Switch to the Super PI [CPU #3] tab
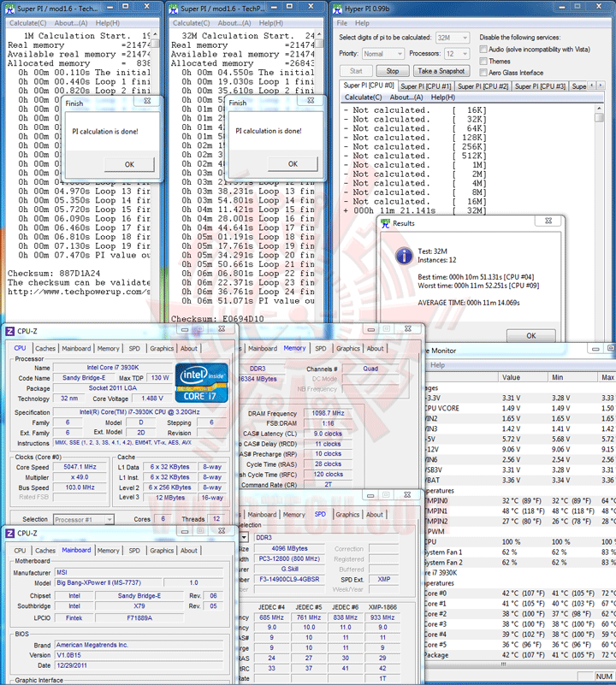Screen dimensions: 616x685 coord(540,86)
